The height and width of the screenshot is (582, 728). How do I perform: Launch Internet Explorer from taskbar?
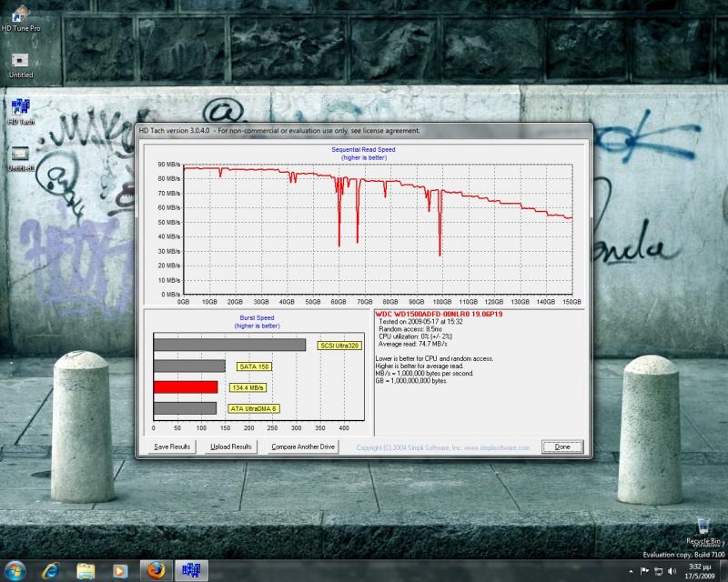[x=51, y=570]
